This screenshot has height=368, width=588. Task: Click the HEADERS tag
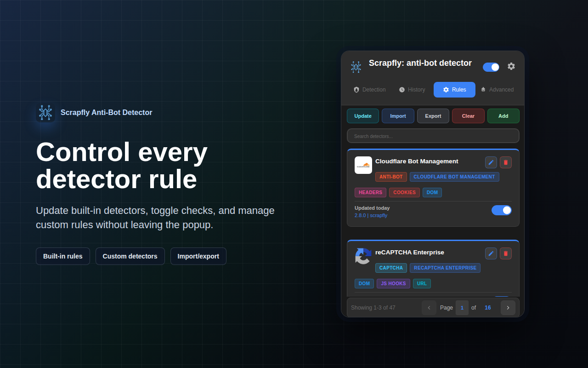(x=370, y=192)
